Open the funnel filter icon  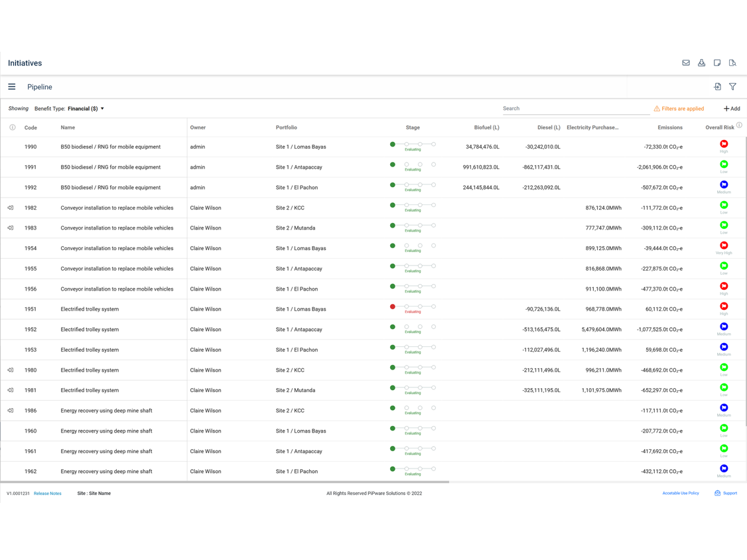[x=732, y=87]
